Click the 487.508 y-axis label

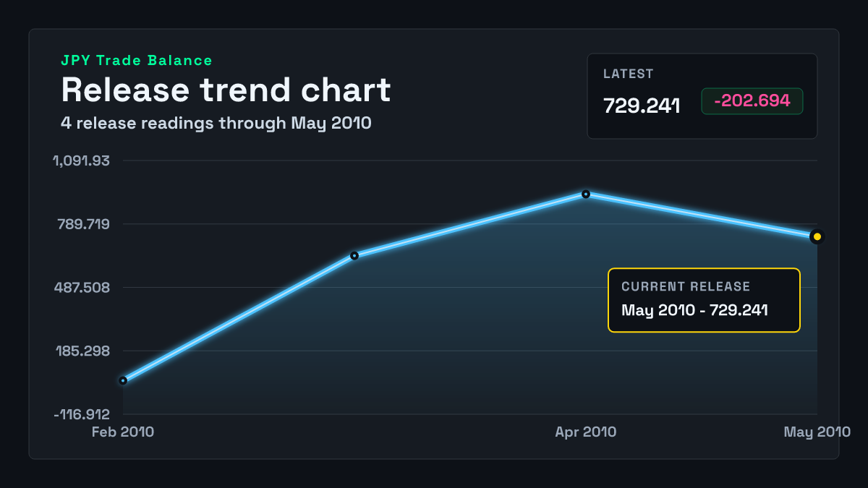coord(82,288)
